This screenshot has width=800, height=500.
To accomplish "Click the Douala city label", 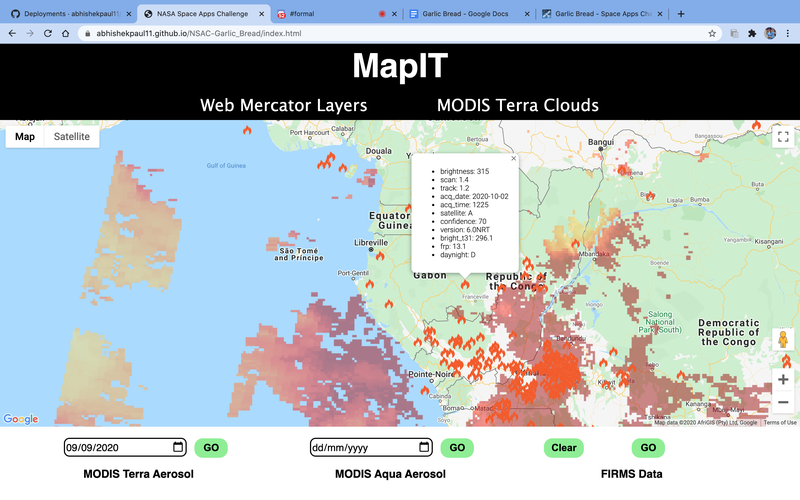I will pos(379,151).
